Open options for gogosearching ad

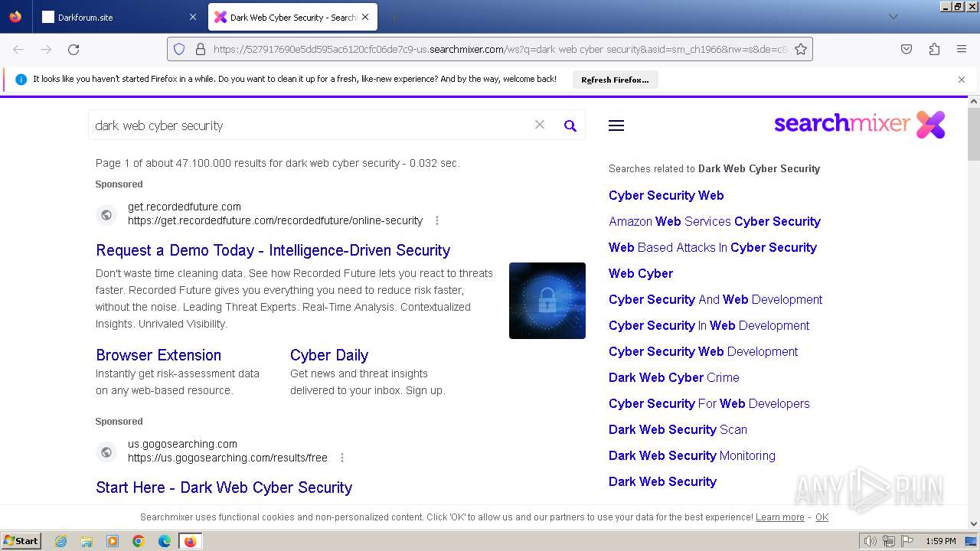[x=342, y=458]
